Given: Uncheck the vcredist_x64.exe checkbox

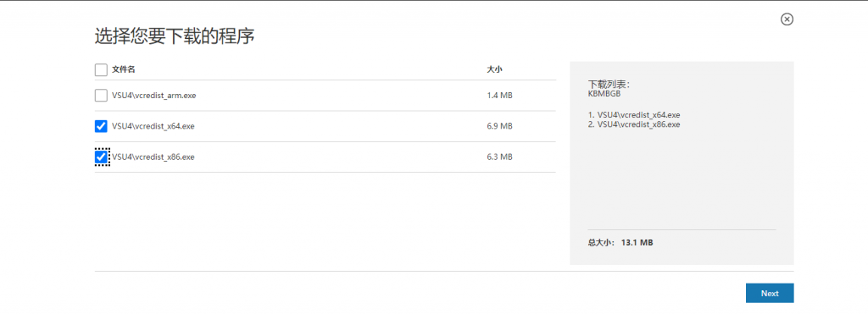Looking at the screenshot, I should 101,127.
